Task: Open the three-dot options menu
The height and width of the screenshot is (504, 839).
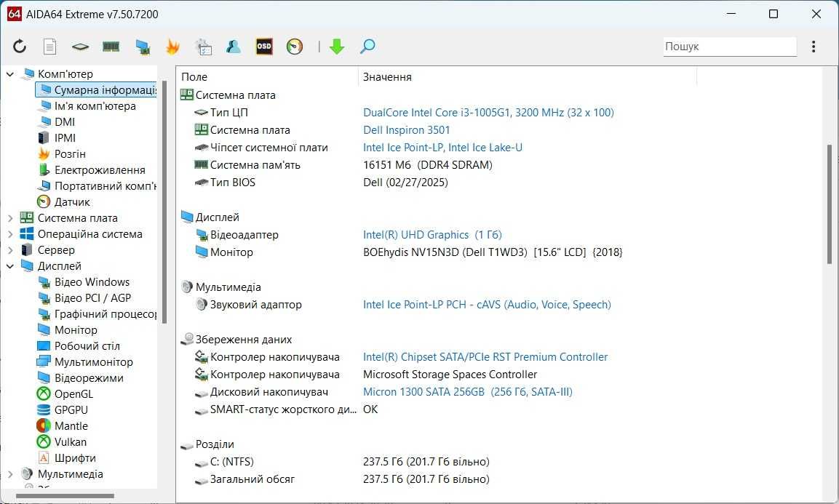Action: (814, 47)
